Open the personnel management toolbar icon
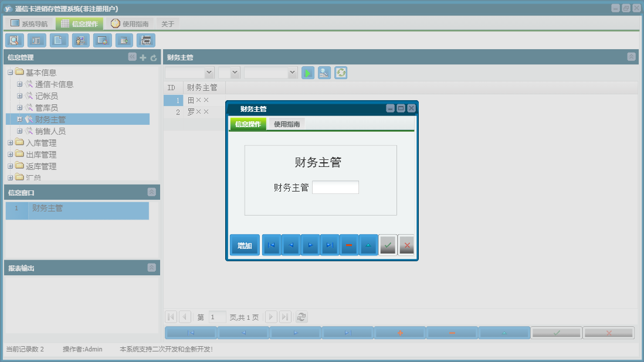Screen dimensions: 644x362 (x=80, y=40)
